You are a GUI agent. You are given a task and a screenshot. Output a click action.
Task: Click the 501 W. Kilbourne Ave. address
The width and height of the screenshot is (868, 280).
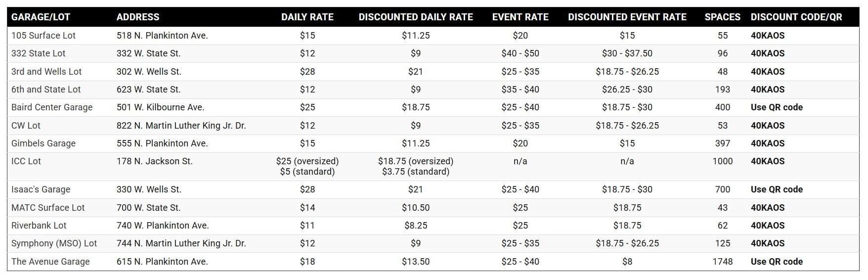point(160,107)
